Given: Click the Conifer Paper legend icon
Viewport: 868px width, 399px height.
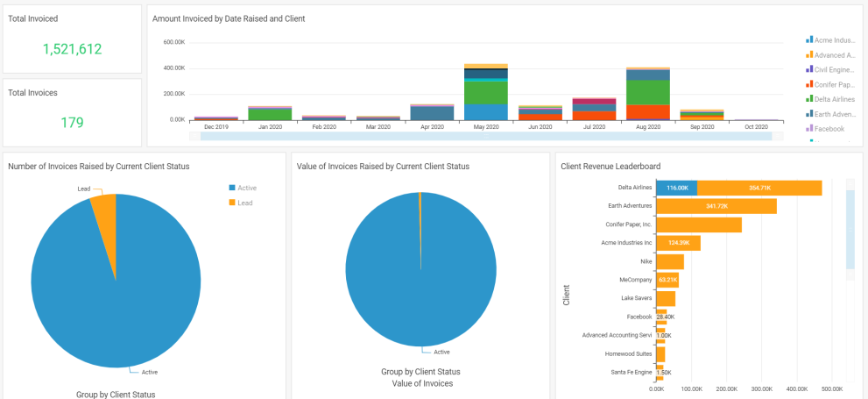Looking at the screenshot, I should [809, 84].
